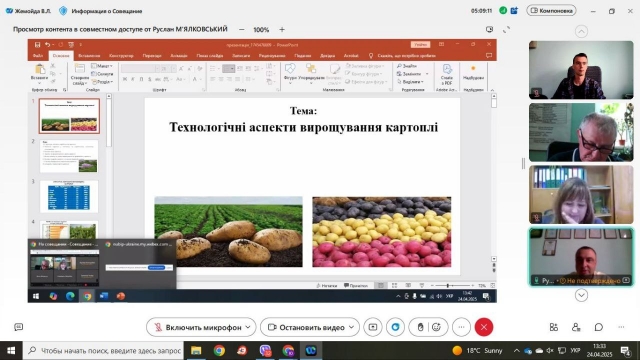Click Информация о Совещание label
This screenshot has height=360, width=640.
(x=107, y=11)
